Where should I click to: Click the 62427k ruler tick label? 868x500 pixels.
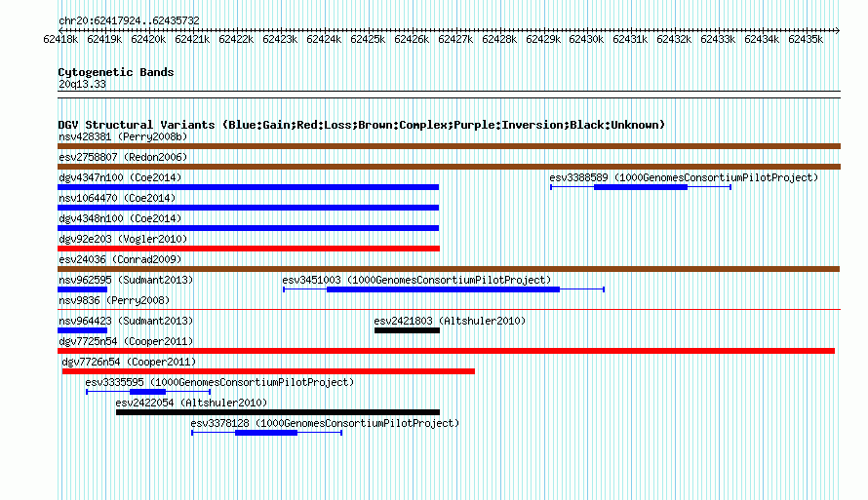coord(455,39)
